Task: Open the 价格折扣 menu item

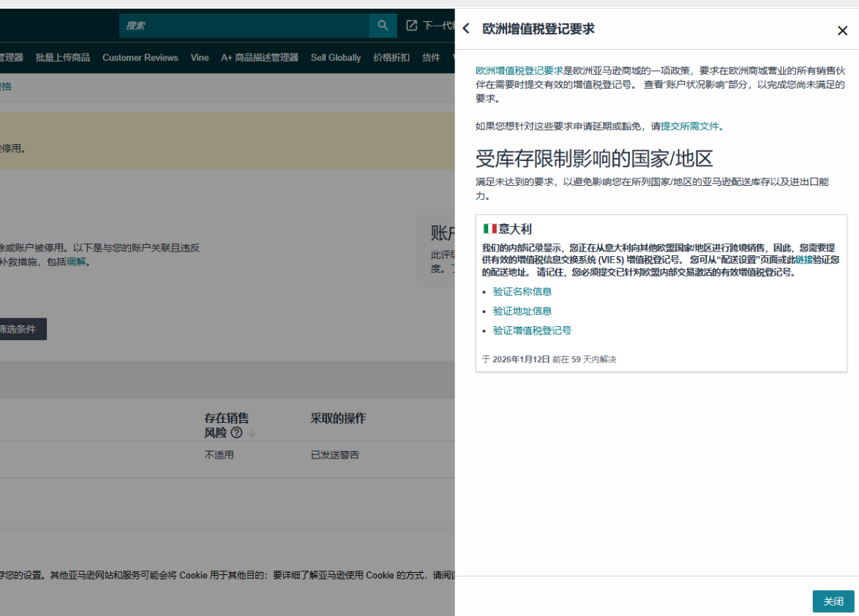Action: [x=391, y=58]
